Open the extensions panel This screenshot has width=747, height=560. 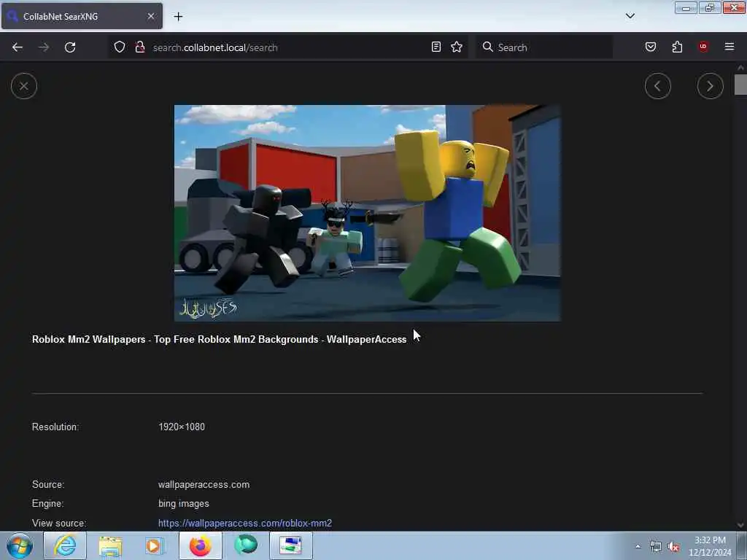pos(677,47)
